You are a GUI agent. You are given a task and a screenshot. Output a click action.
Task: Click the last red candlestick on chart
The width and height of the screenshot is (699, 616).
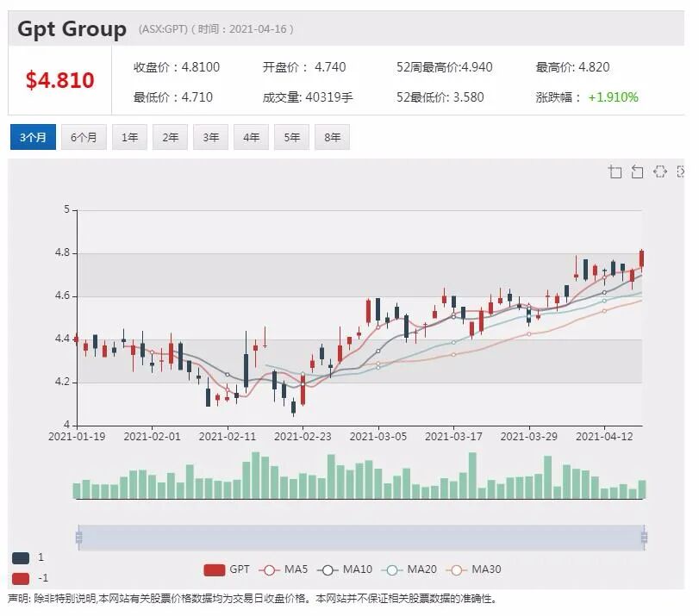click(x=642, y=259)
